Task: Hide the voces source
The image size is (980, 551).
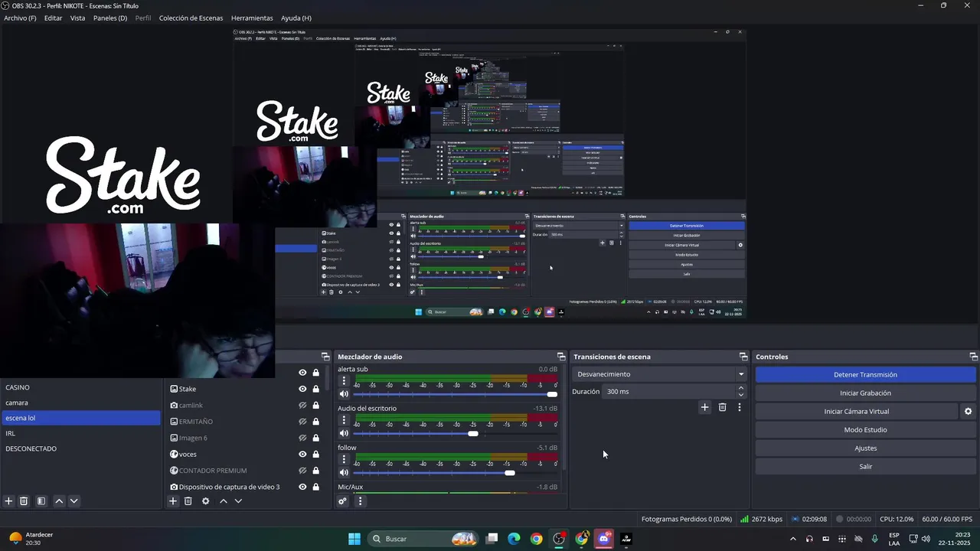Action: point(302,454)
